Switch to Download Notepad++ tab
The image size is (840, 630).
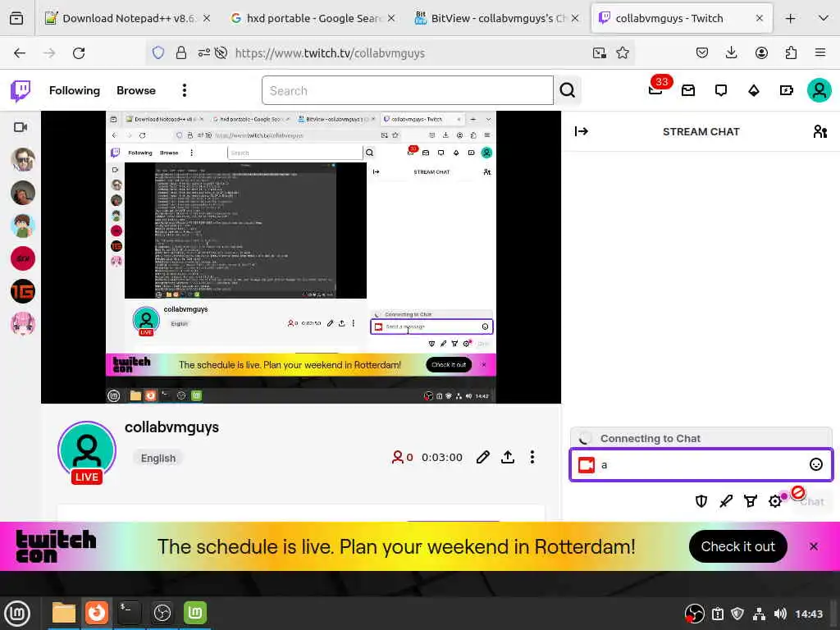point(129,18)
